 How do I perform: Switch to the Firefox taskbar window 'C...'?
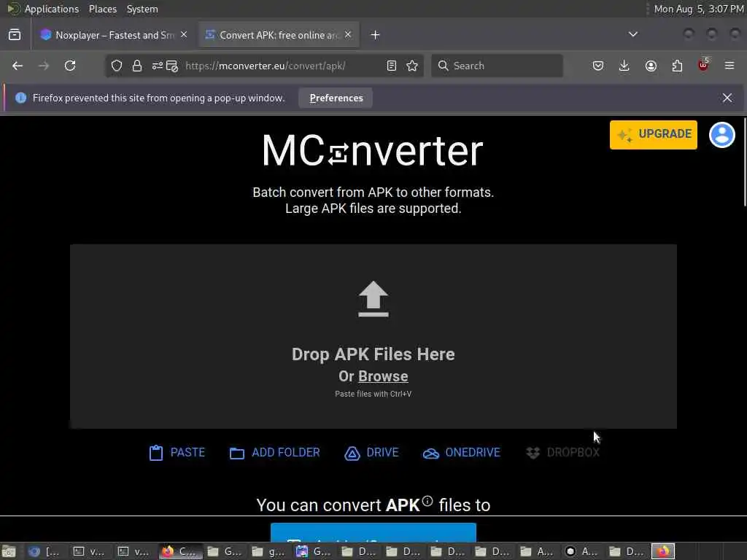181,551
